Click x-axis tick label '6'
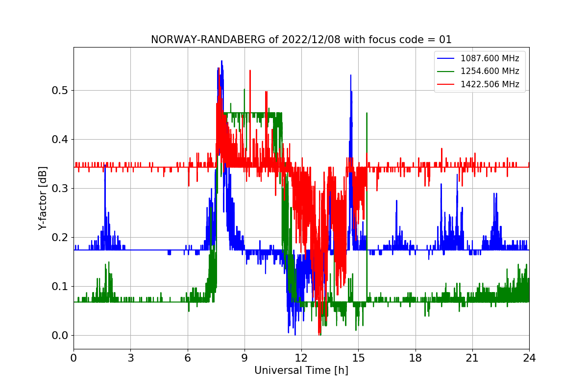The width and height of the screenshot is (588, 392). pos(187,358)
